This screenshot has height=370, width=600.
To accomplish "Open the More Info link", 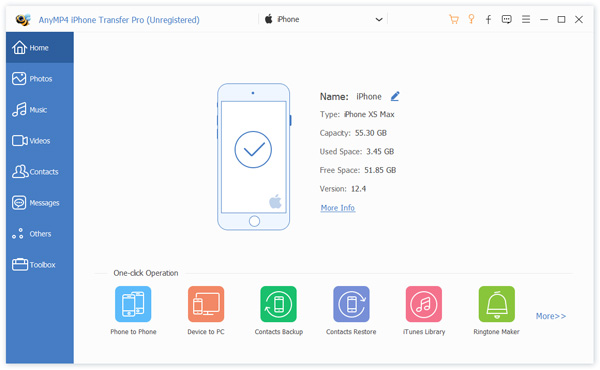I will click(338, 208).
